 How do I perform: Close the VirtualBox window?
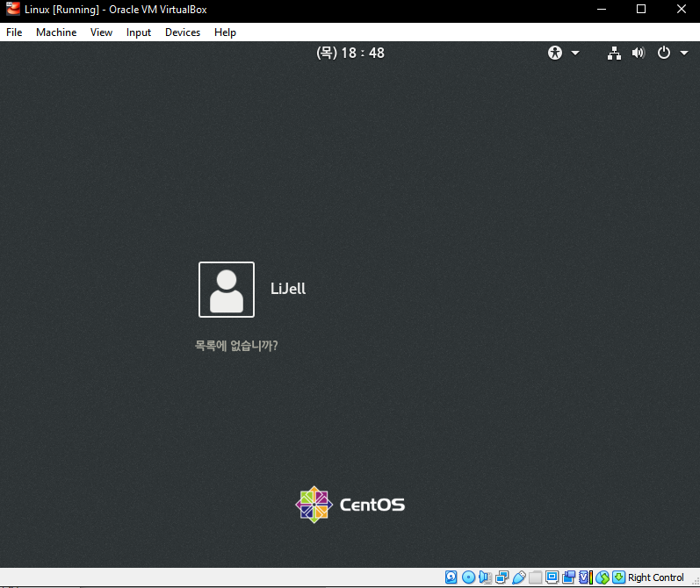681,10
